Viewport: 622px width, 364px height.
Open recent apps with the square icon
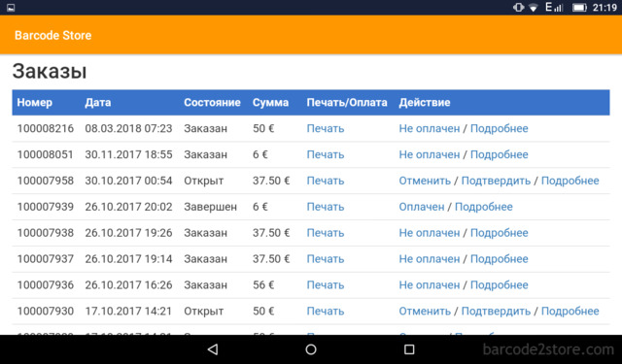click(x=409, y=348)
